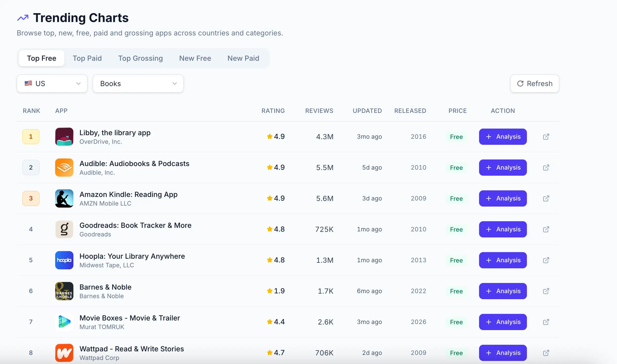Open the Amazon Kindle app icon
This screenshot has height=364, width=617.
[x=64, y=198]
